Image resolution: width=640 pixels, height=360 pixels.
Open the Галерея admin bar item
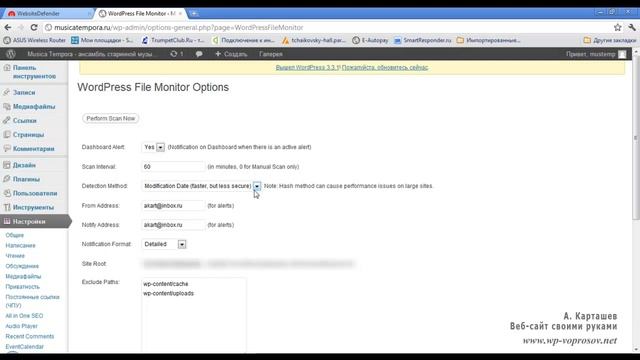coord(271,54)
